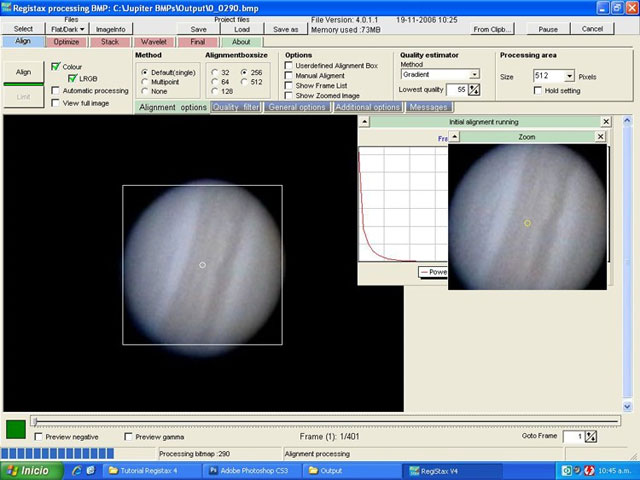Toggle the Show Frame List checkbox
The height and width of the screenshot is (480, 640).
(289, 85)
